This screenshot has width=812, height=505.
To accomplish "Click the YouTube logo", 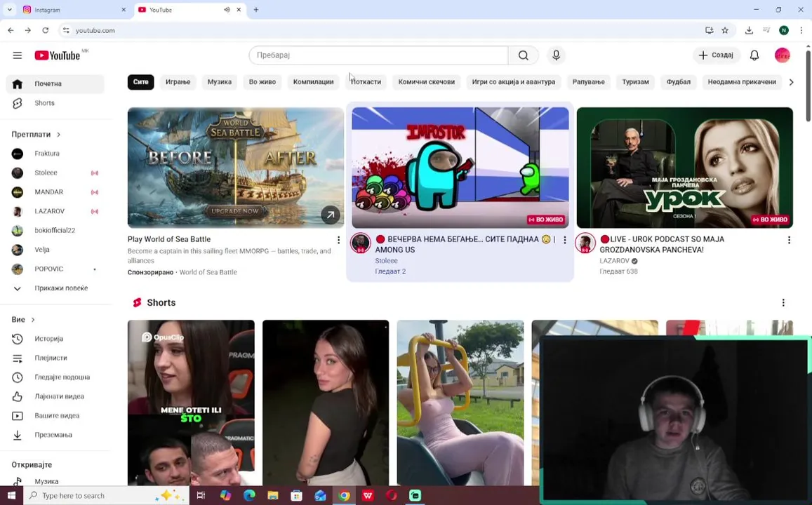I will click(x=58, y=55).
